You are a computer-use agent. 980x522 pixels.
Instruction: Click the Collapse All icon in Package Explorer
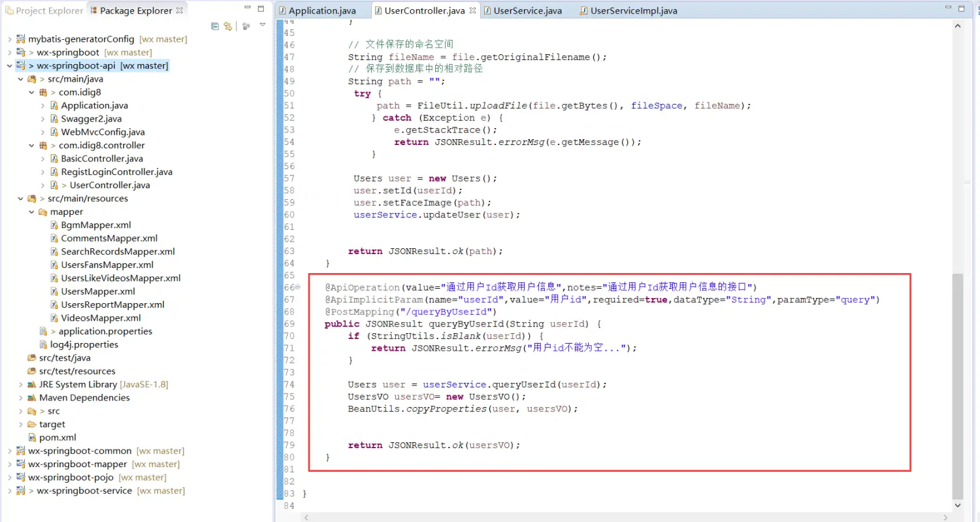click(x=215, y=26)
